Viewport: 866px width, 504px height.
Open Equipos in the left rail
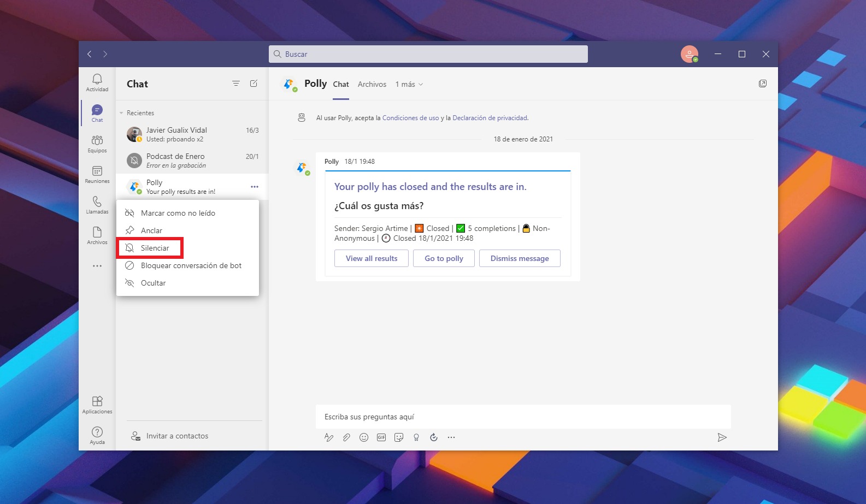click(x=97, y=144)
